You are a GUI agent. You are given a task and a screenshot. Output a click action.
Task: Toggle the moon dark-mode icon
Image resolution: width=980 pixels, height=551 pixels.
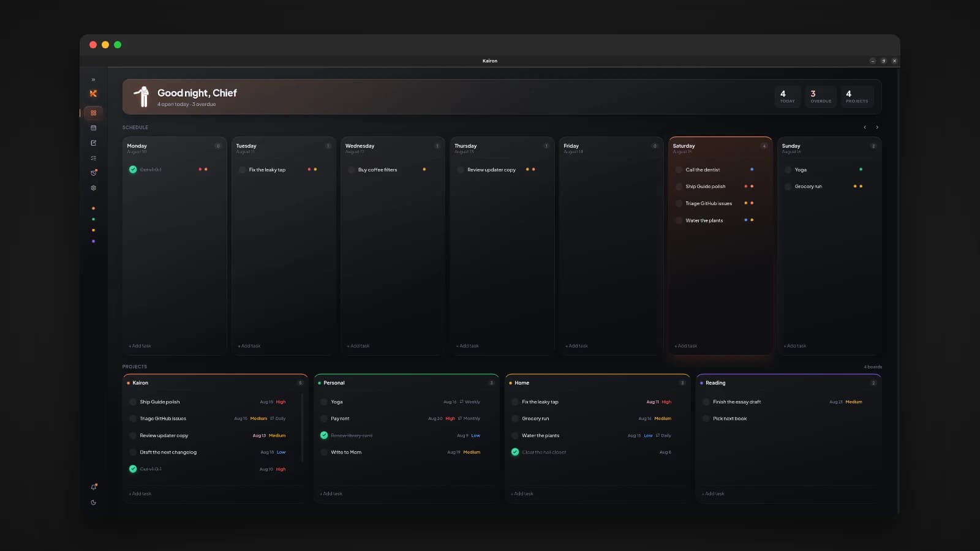(x=93, y=503)
